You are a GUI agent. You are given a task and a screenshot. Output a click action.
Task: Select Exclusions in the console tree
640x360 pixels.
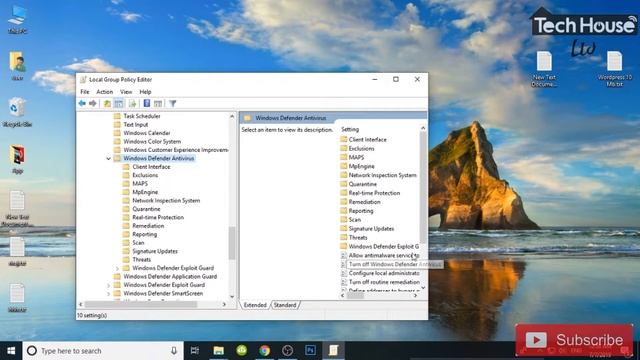tap(145, 175)
